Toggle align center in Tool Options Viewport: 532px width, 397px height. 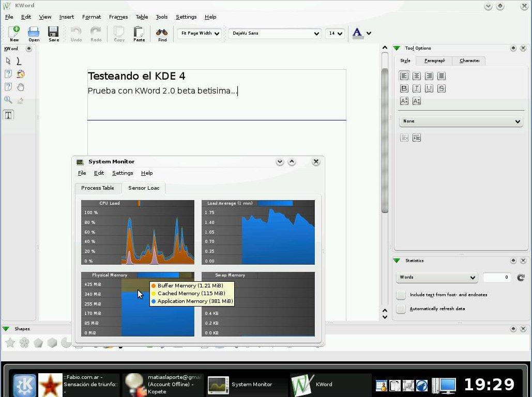[417, 76]
